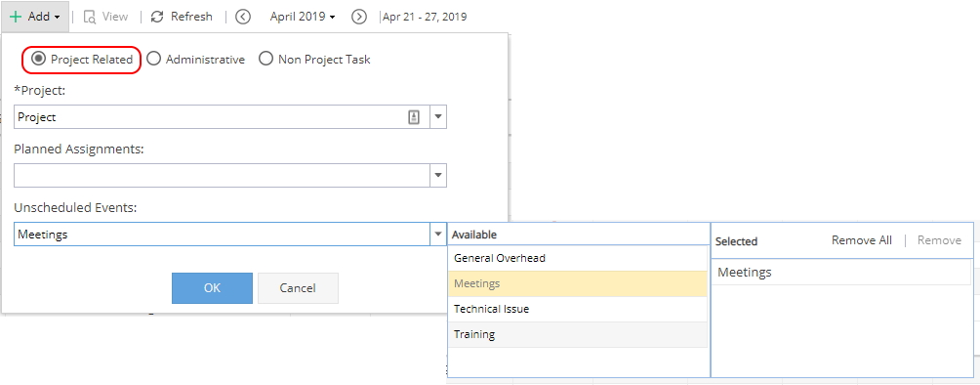This screenshot has height=385, width=980.
Task: Select Project Related radio option
Action: click(x=82, y=60)
